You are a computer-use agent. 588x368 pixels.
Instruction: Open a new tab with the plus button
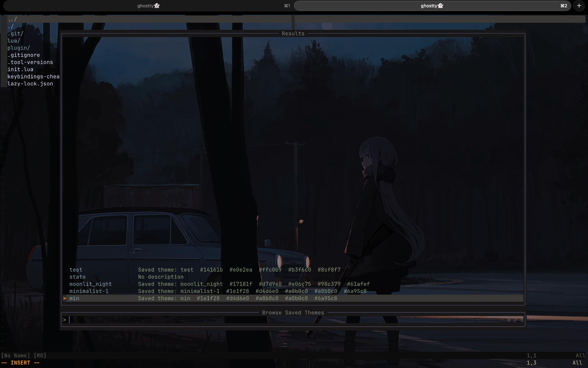[579, 6]
